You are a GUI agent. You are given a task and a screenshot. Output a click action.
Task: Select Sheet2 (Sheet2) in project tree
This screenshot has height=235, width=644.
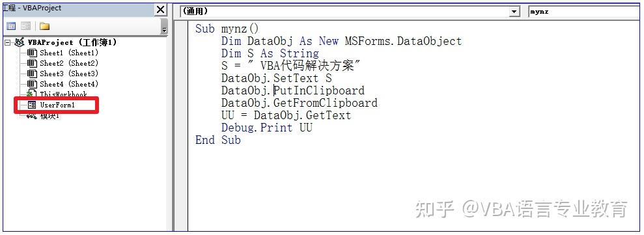[69, 63]
